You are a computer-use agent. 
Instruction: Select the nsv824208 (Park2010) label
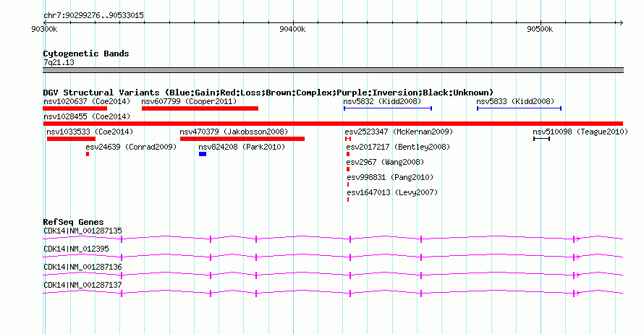tap(242, 147)
